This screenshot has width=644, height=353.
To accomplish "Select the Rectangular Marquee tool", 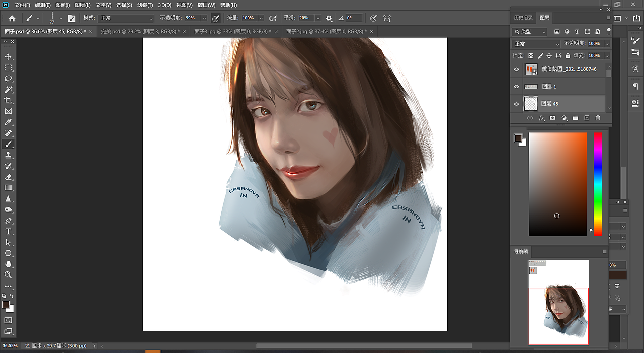I will tap(8, 68).
